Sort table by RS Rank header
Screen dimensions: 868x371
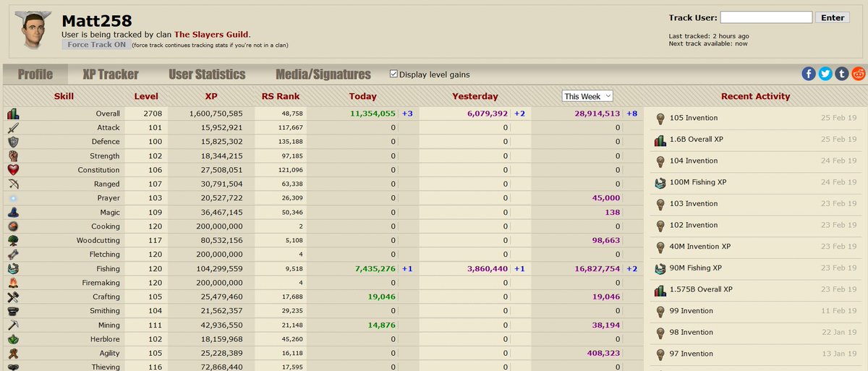pyautogui.click(x=281, y=96)
